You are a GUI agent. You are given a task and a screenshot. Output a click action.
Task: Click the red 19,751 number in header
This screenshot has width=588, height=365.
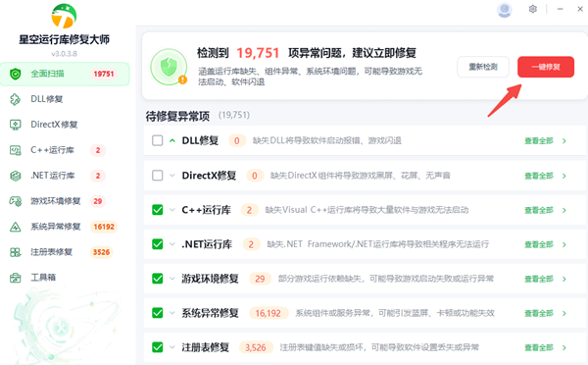tap(258, 53)
